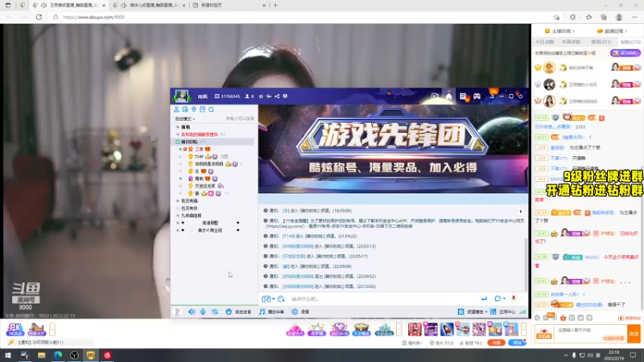Expand the red-text sub-channel in the tree

(x=178, y=134)
